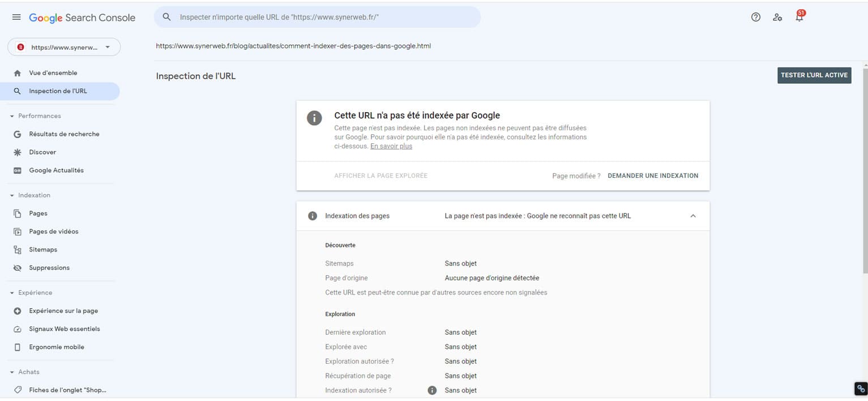
Task: Click the Pages de vidéos icon
Action: coord(18,232)
